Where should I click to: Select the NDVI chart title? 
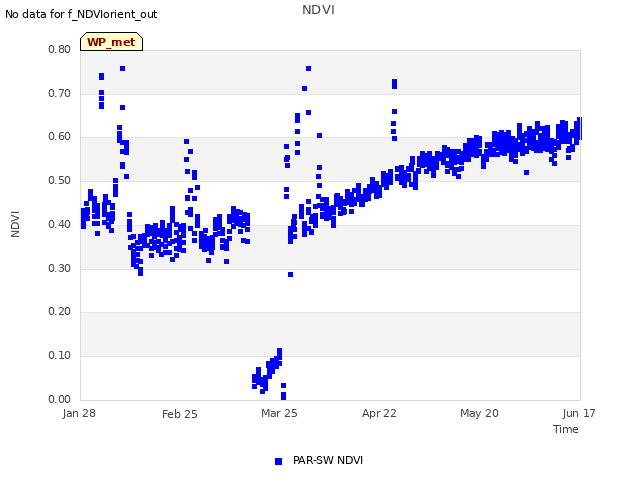(318, 10)
